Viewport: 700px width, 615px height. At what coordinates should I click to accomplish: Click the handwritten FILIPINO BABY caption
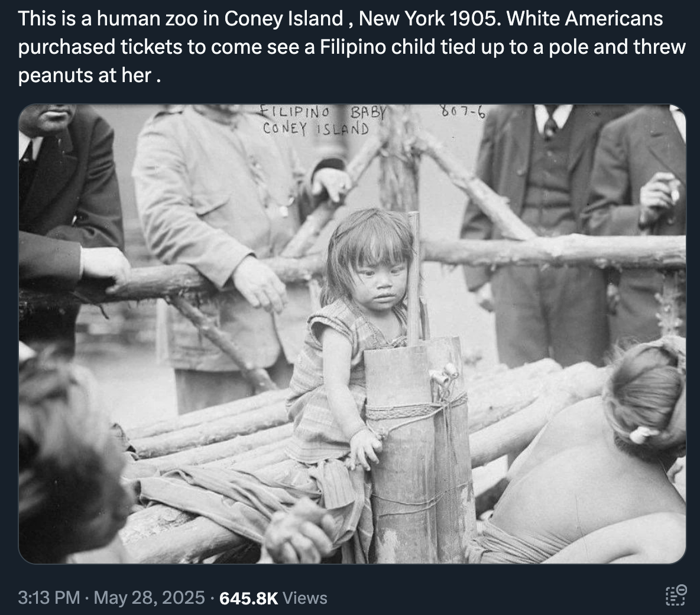coord(322,112)
